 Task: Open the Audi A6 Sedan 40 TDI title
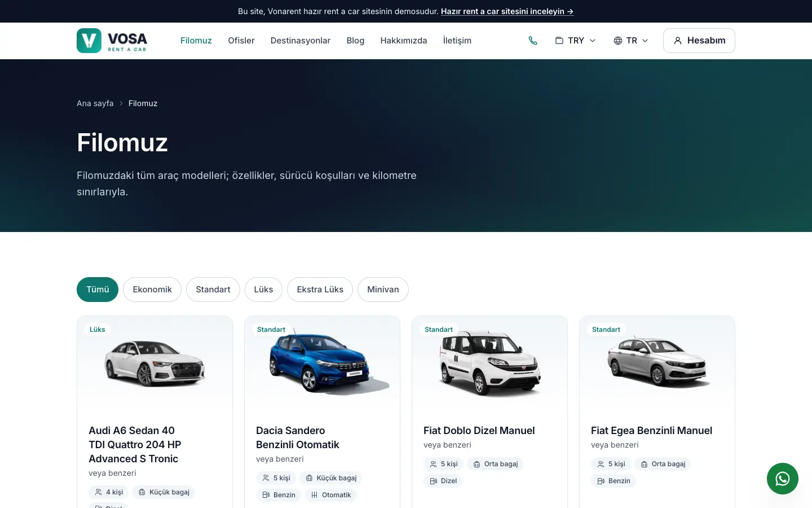135,445
